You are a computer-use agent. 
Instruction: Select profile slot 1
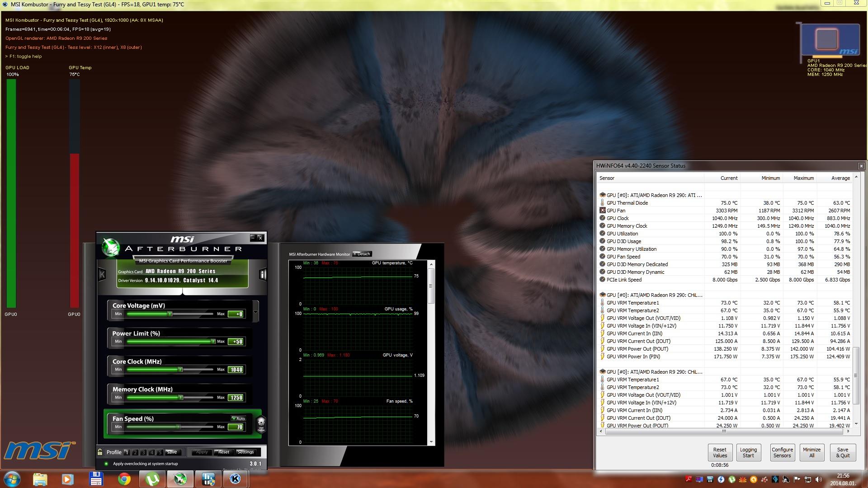(x=127, y=452)
